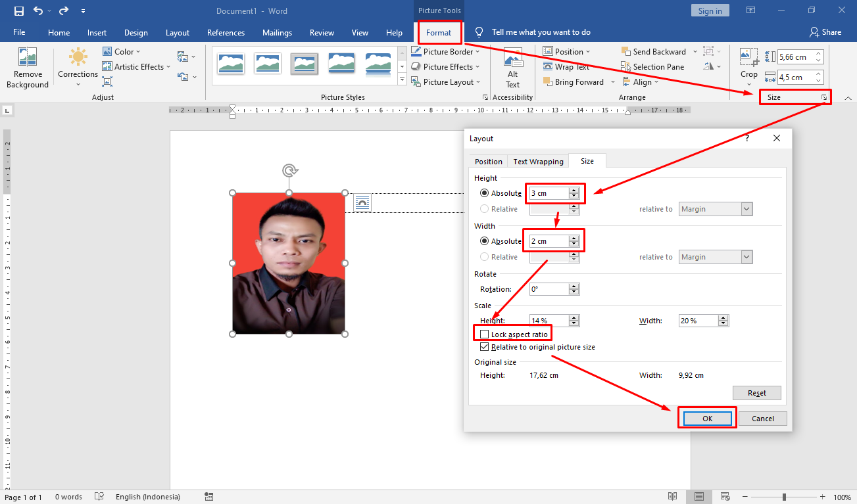
Task: Click the Absolute height field showing 3 cm
Action: 549,193
